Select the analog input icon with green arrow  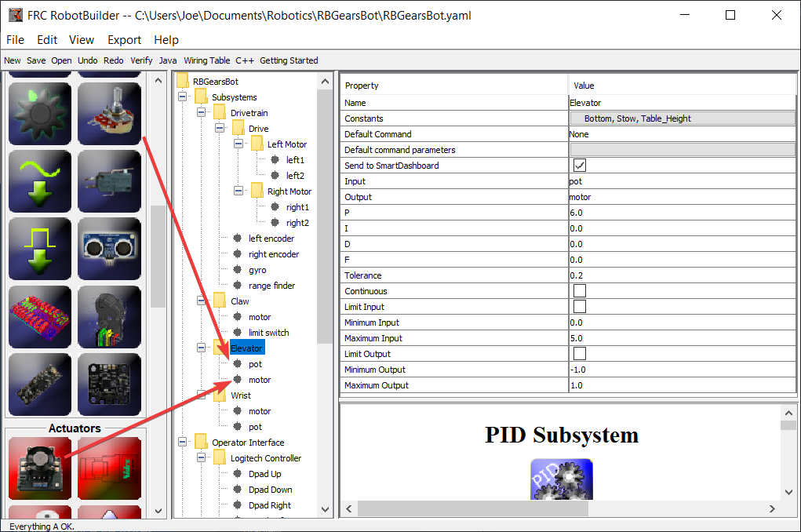click(x=39, y=181)
